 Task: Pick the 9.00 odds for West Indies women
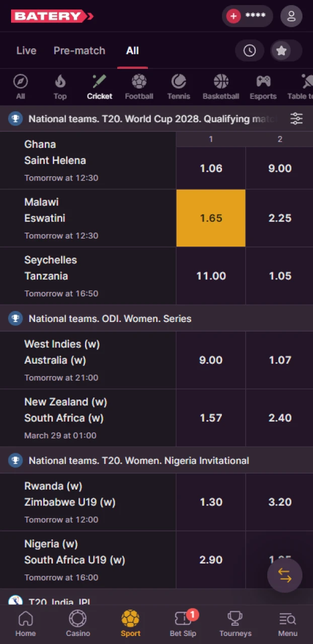click(x=210, y=360)
